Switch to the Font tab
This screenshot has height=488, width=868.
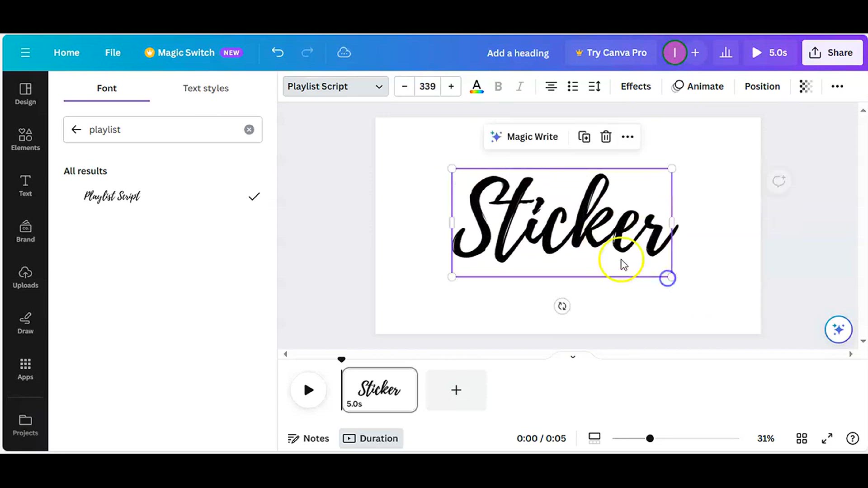107,88
